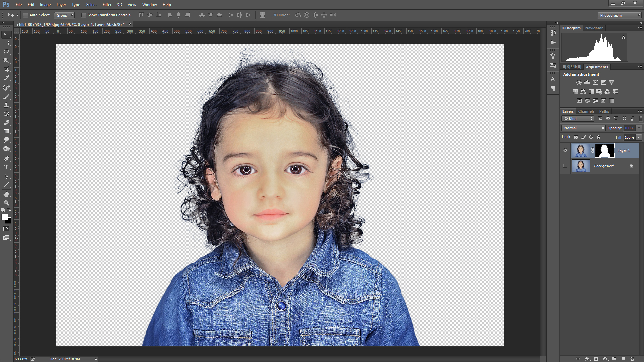Open the Photography workspace dropdown
Image resolution: width=644 pixels, height=362 pixels.
[619, 15]
